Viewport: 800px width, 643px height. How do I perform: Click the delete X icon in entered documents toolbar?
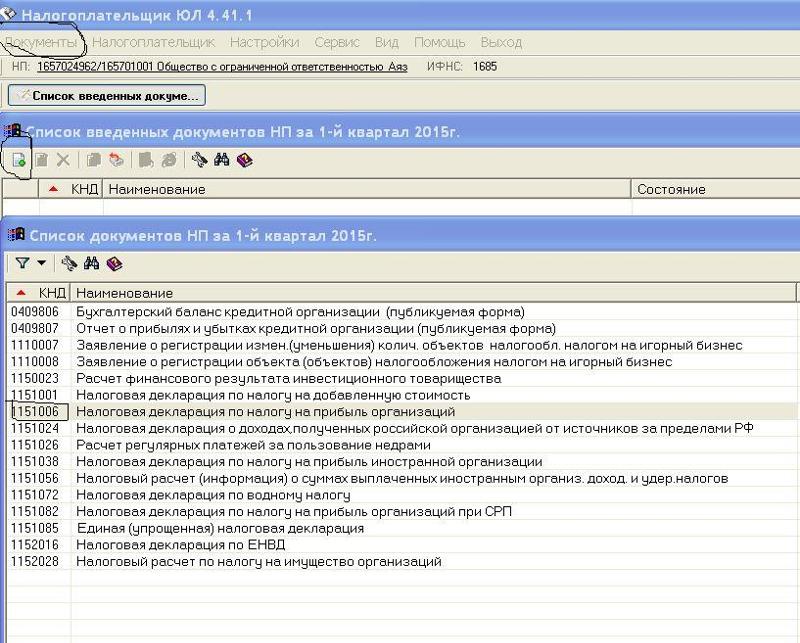[x=63, y=160]
